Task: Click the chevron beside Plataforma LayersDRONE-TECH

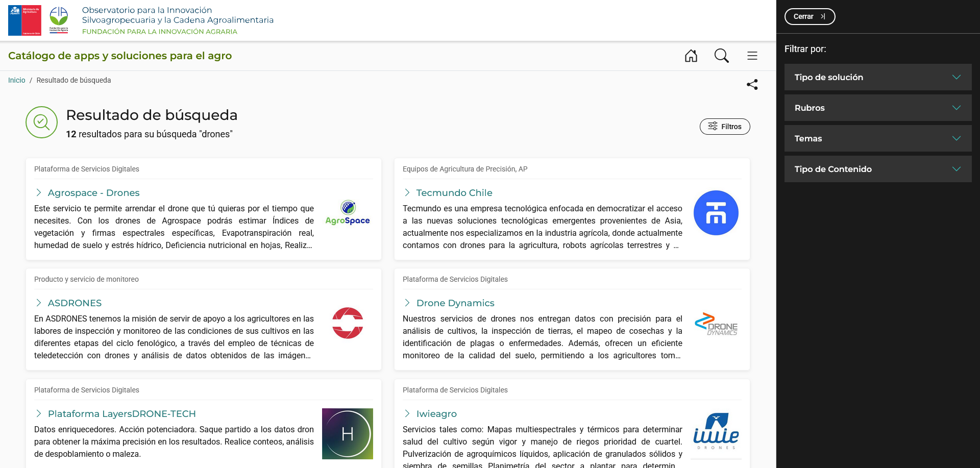Action: click(x=39, y=413)
